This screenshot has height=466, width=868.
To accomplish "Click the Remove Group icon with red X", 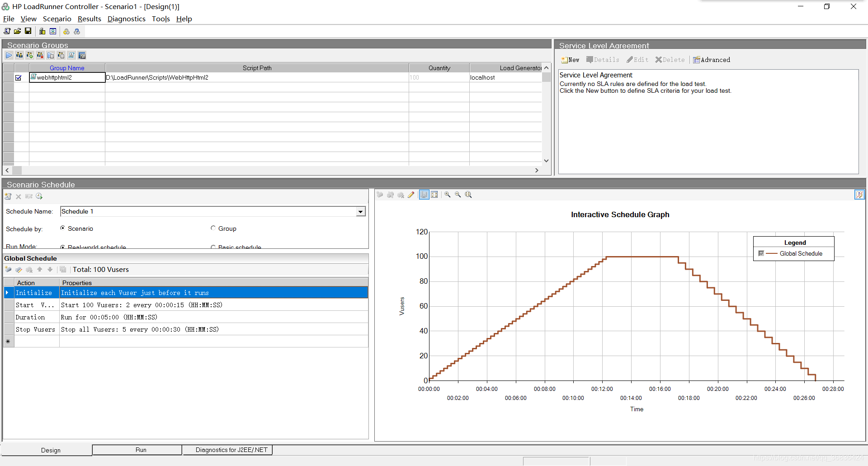I will (40, 55).
